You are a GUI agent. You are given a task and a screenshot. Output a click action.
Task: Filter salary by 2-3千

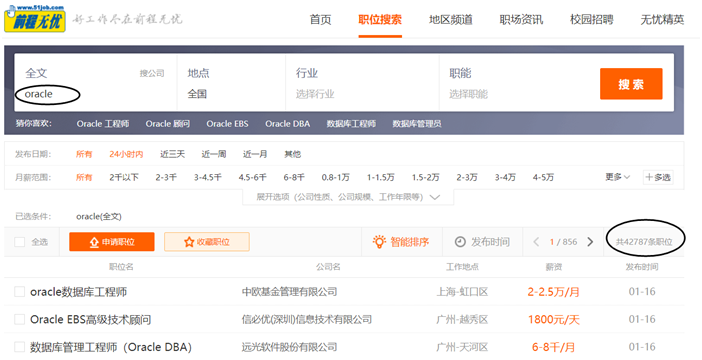[166, 177]
